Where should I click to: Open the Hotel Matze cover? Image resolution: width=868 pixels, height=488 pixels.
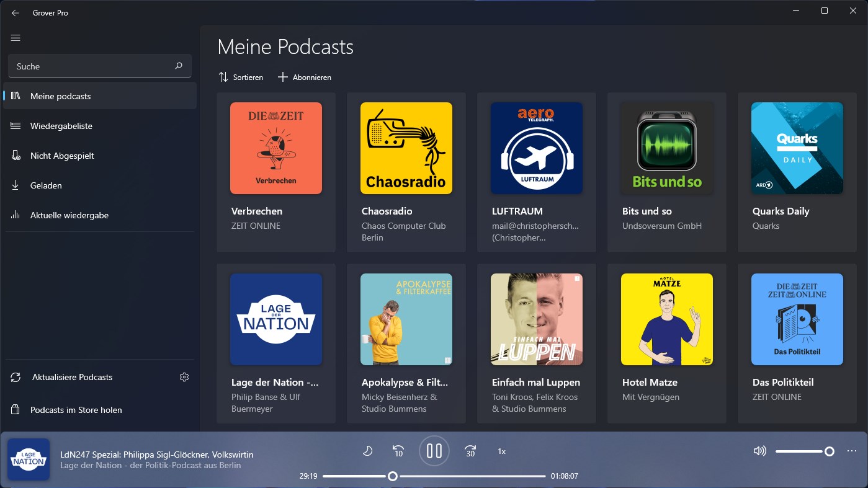coord(667,319)
